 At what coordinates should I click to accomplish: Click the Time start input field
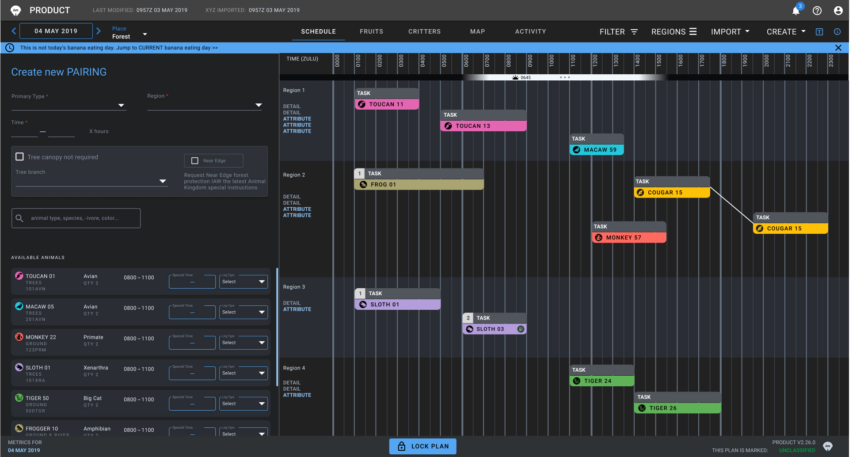pos(24,131)
